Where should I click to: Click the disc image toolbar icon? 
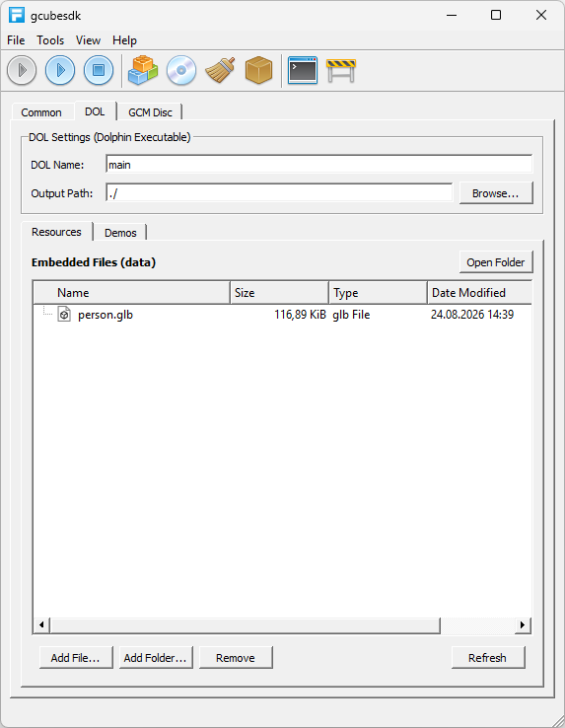181,70
